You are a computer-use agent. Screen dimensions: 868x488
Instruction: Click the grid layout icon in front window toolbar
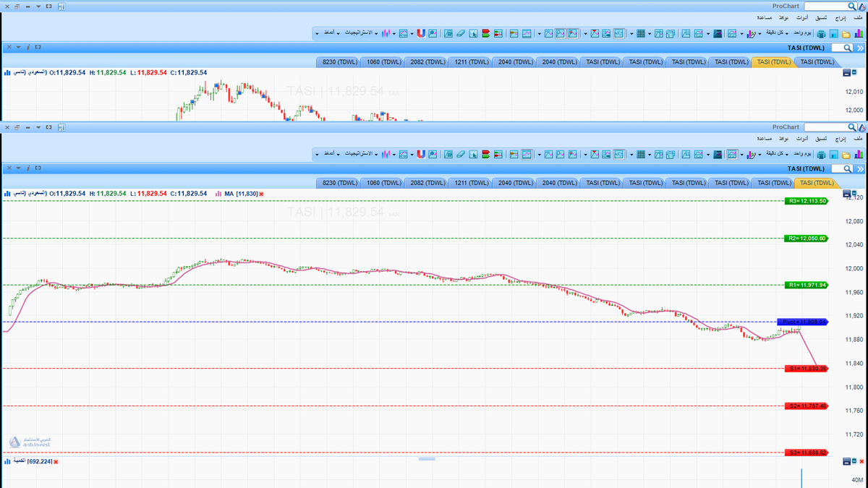pos(641,155)
